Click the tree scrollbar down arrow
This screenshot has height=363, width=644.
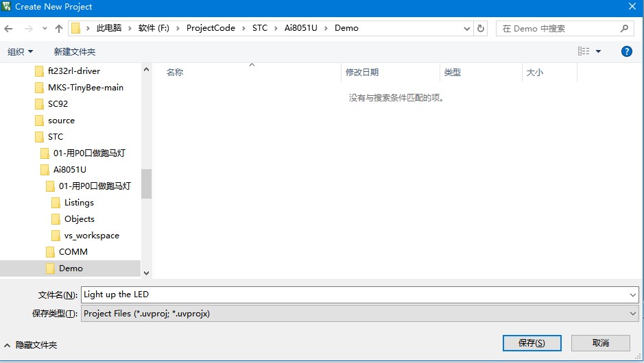click(146, 273)
